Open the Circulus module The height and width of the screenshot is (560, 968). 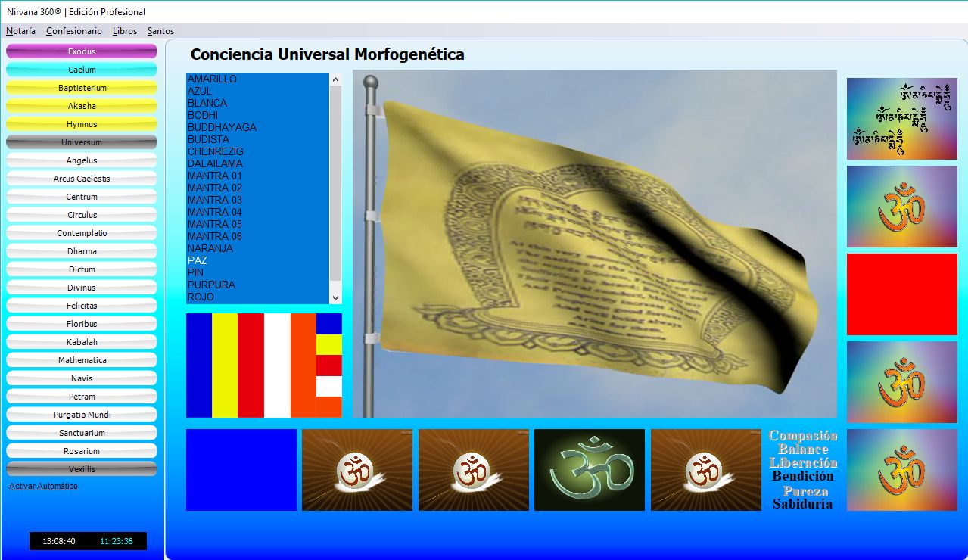pos(82,215)
